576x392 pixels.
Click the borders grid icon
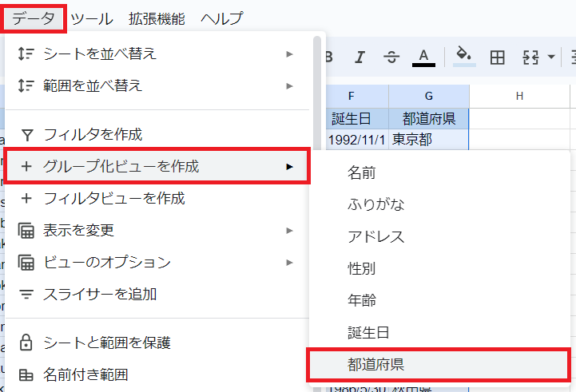click(x=497, y=57)
